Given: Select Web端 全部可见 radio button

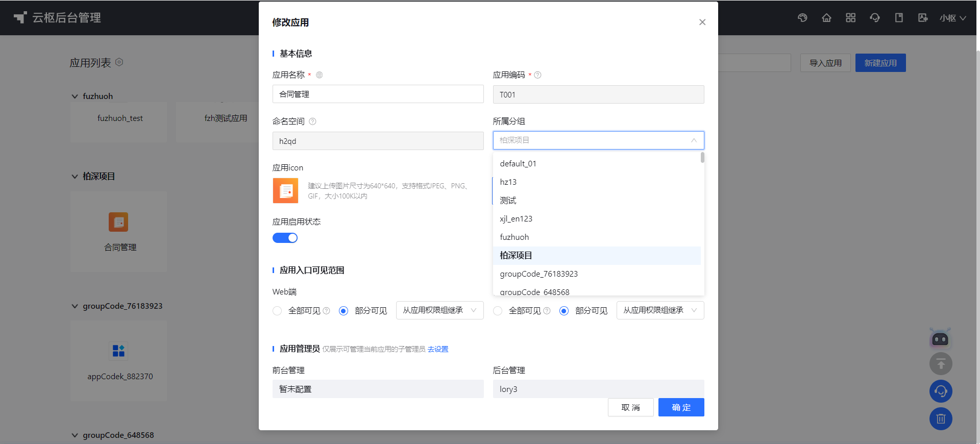Looking at the screenshot, I should point(277,311).
